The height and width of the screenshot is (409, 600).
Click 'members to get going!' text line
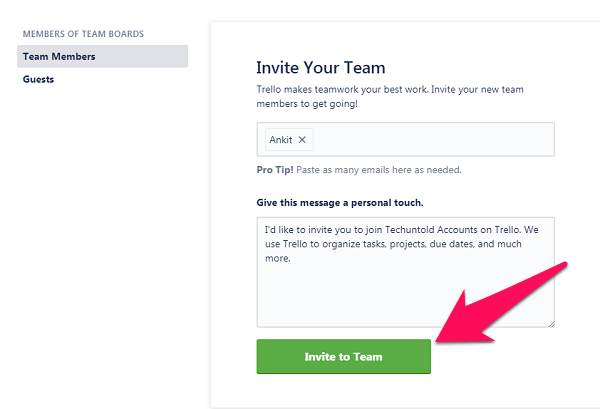tap(307, 104)
